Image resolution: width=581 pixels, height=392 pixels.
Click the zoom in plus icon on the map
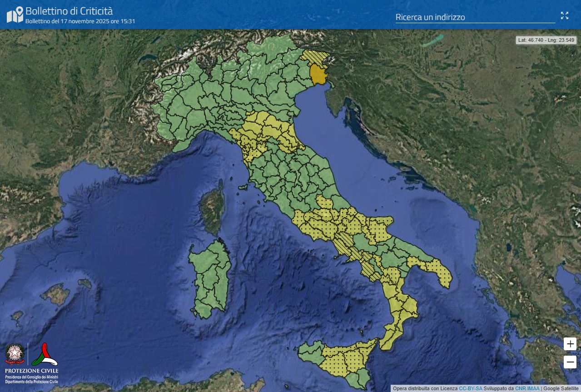pyautogui.click(x=570, y=344)
